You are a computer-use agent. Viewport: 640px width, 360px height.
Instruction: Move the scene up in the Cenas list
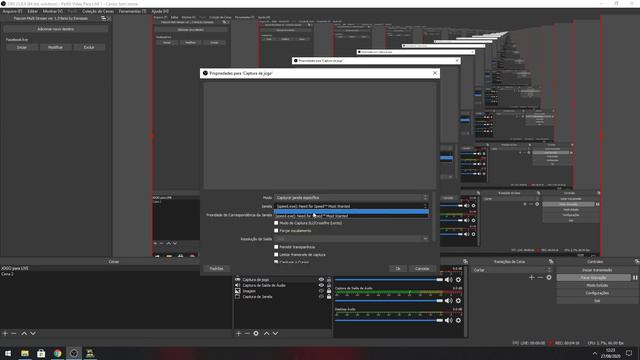pyautogui.click(x=24, y=333)
